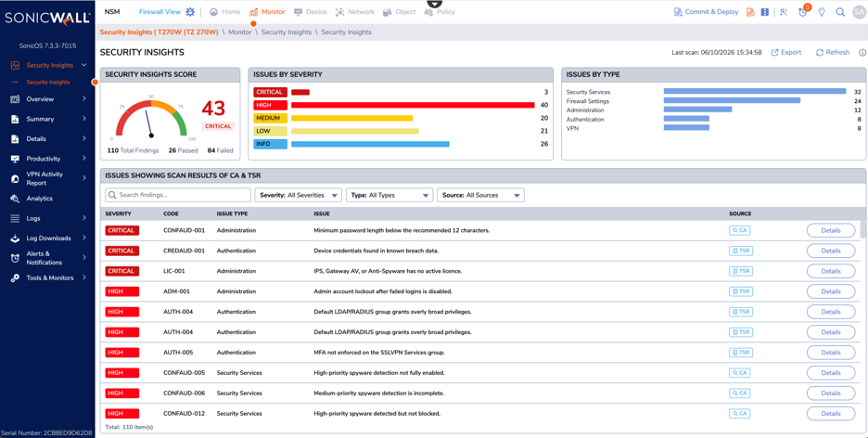Image resolution: width=868 pixels, height=438 pixels.
Task: Expand the Tools & Monitors chevron
Action: pos(84,277)
